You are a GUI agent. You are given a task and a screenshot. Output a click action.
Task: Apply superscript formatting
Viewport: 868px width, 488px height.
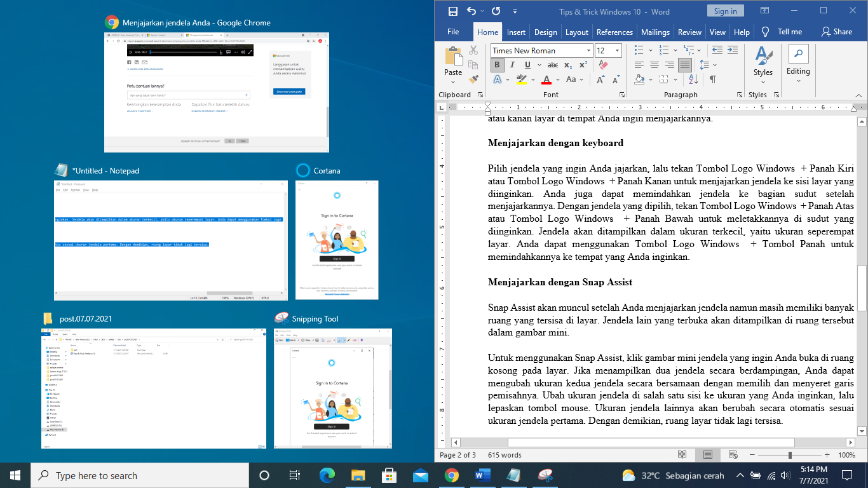pyautogui.click(x=583, y=65)
